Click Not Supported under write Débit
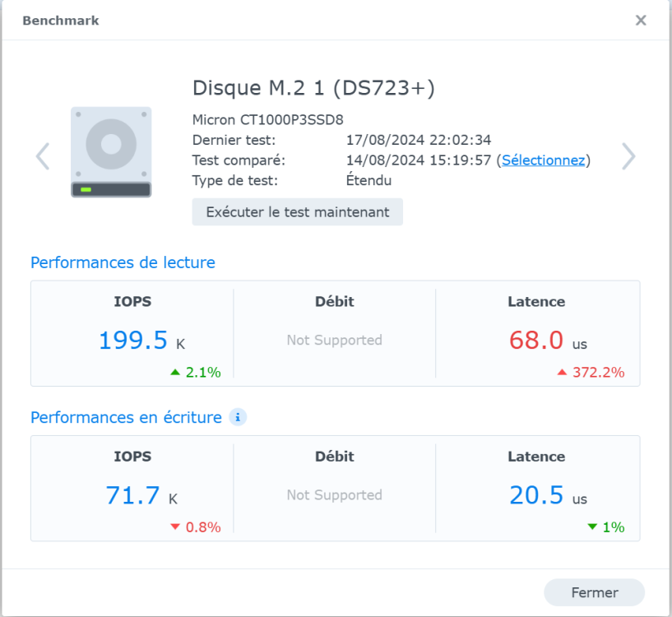The height and width of the screenshot is (617, 672). tap(334, 494)
